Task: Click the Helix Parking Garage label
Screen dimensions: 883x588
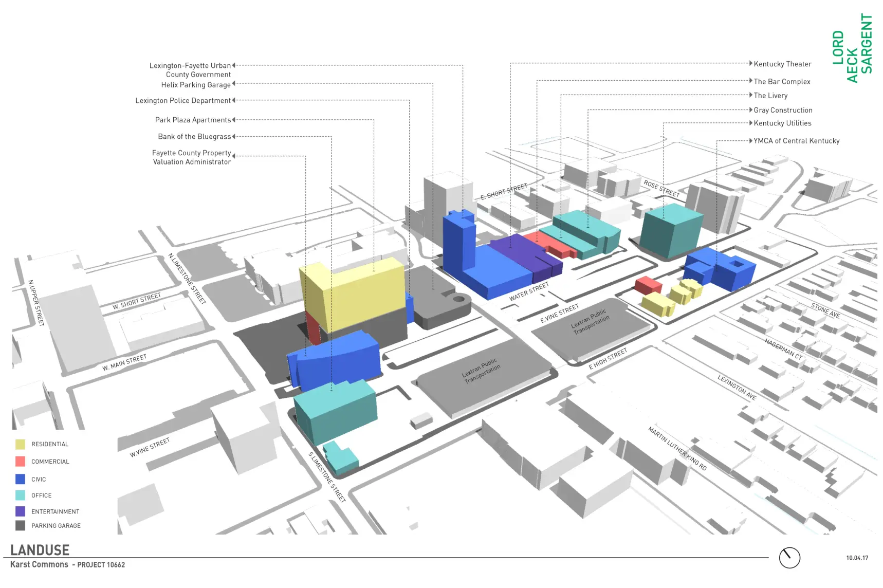Action: (196, 85)
